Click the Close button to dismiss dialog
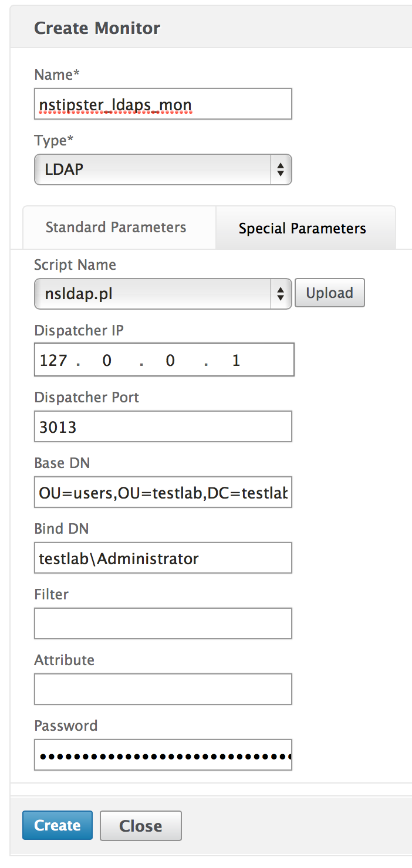This screenshot has height=868, width=412. click(141, 826)
